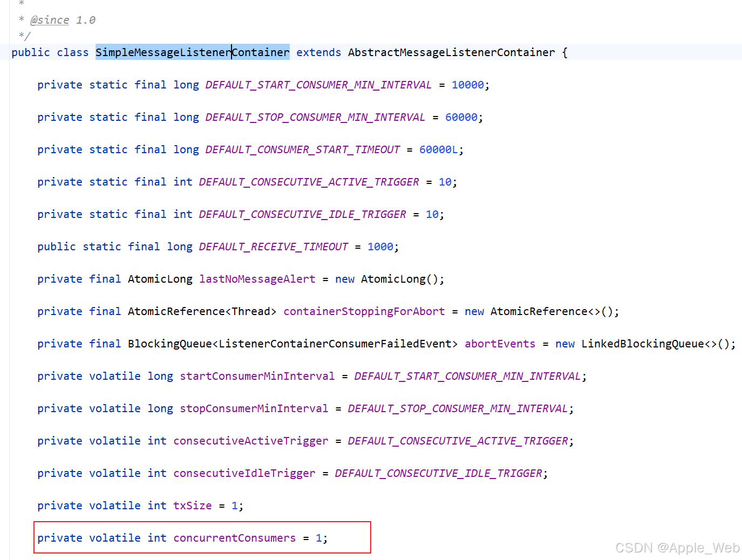Viewport: 742px width, 560px height.
Task: Click the 'public class' keywords
Action: 50,52
